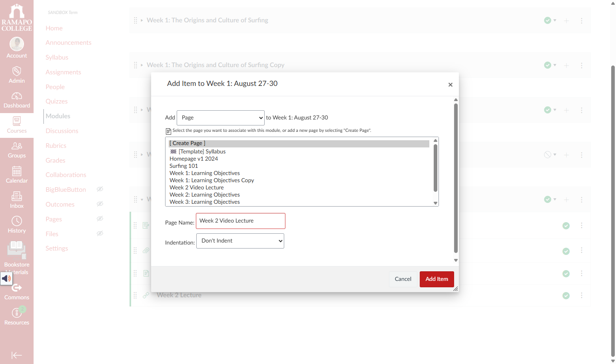Open the Settings link in course navigation

coord(57,249)
